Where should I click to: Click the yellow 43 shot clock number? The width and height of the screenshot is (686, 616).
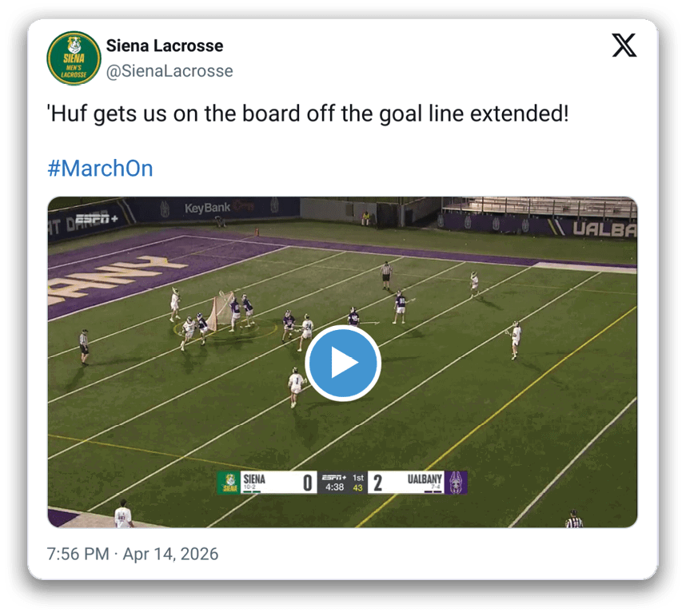(x=358, y=487)
